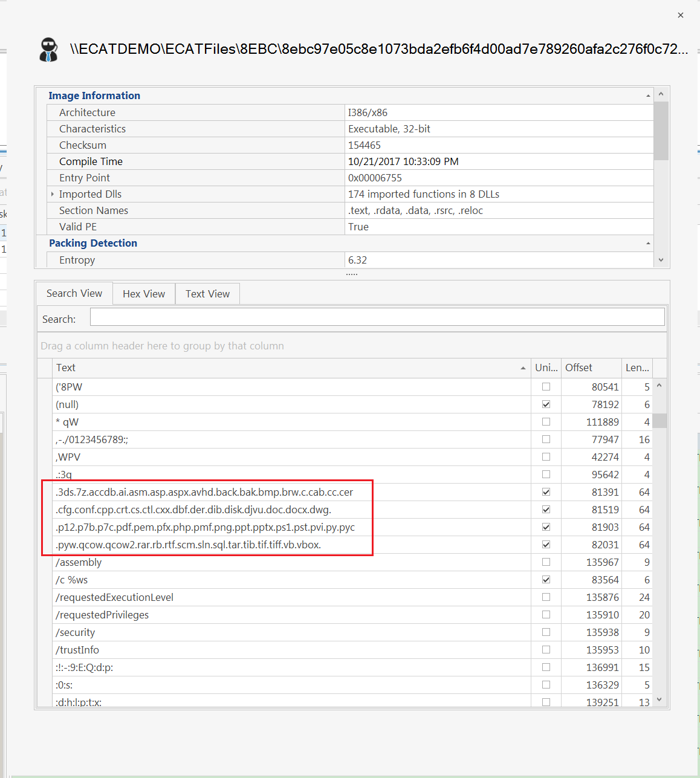
Task: Sort by the Uni... column header
Action: [546, 368]
